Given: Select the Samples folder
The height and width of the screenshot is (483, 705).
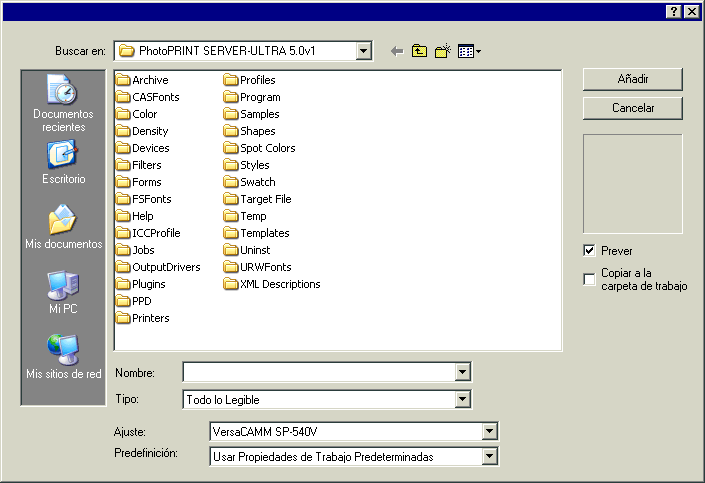Looking at the screenshot, I should [252, 114].
